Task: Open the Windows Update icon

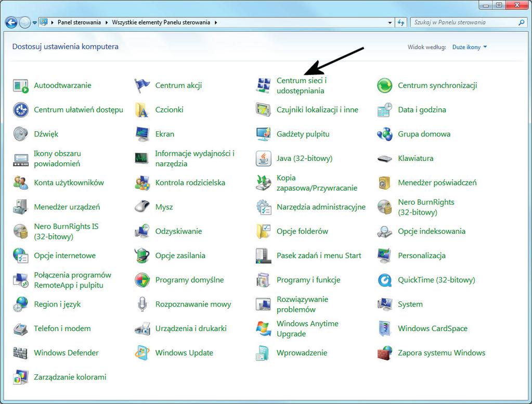Action: 142,352
